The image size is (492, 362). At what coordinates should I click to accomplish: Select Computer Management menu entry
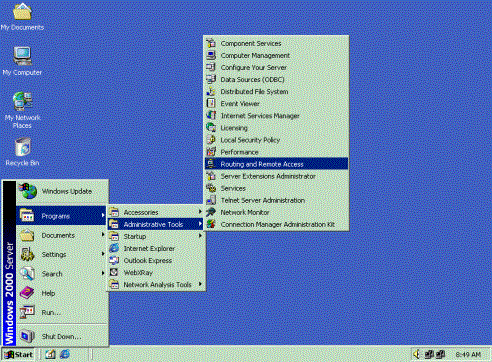pos(276,55)
